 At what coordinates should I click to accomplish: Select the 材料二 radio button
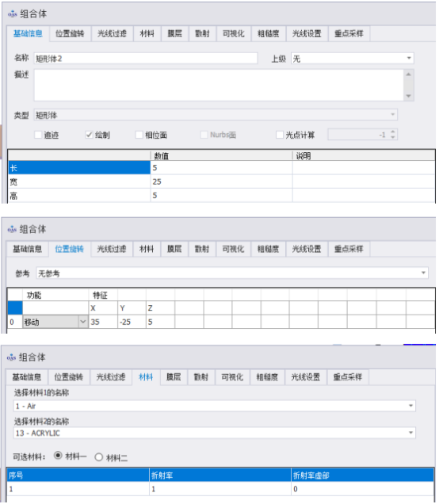coord(99,457)
